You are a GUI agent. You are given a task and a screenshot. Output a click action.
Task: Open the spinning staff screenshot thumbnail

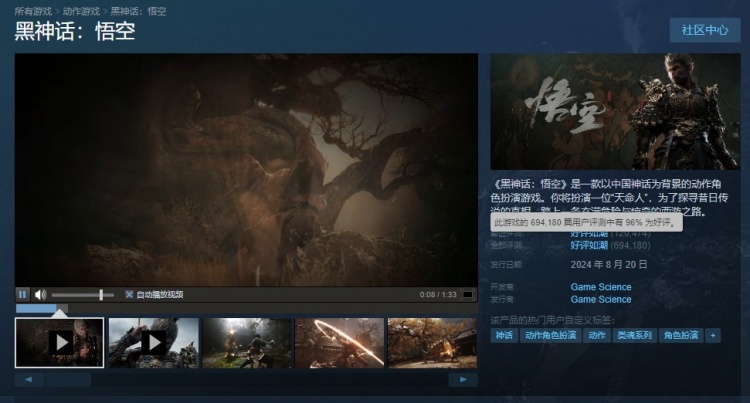click(340, 343)
